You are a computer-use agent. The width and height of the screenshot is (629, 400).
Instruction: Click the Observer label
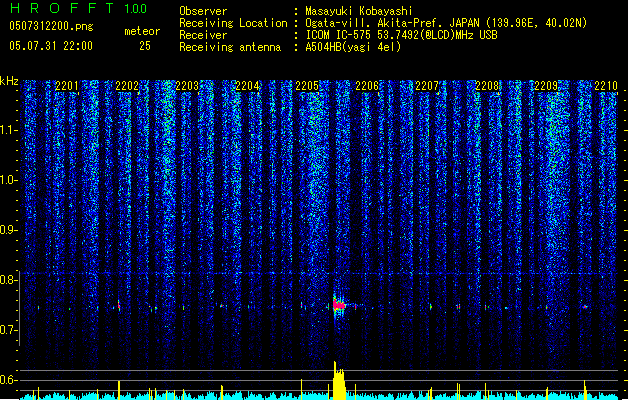click(203, 11)
